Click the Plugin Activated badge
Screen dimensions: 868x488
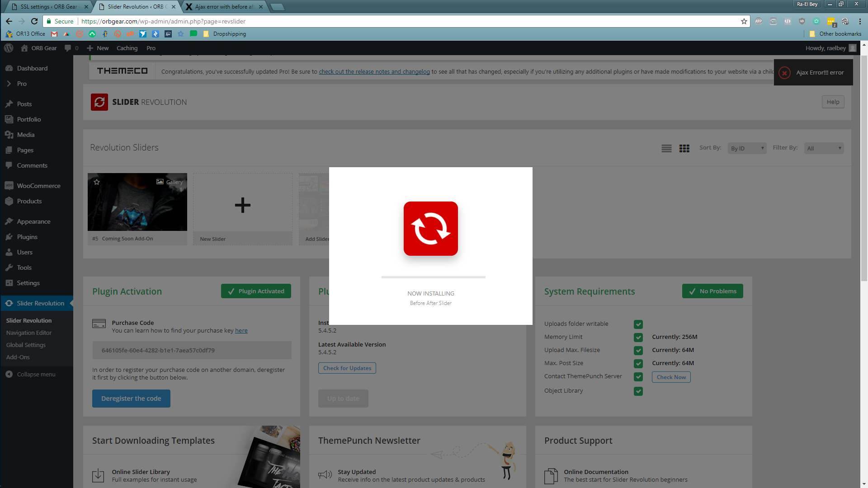tap(256, 291)
